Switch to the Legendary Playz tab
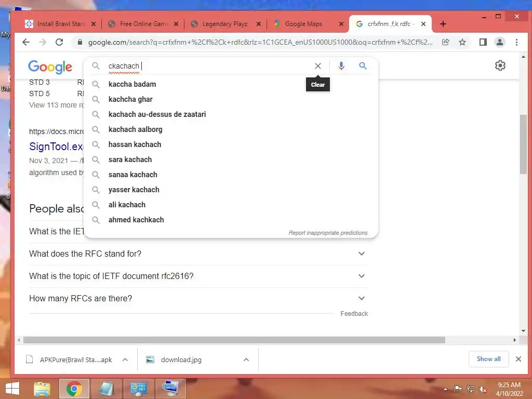The image size is (532, 399). click(224, 24)
